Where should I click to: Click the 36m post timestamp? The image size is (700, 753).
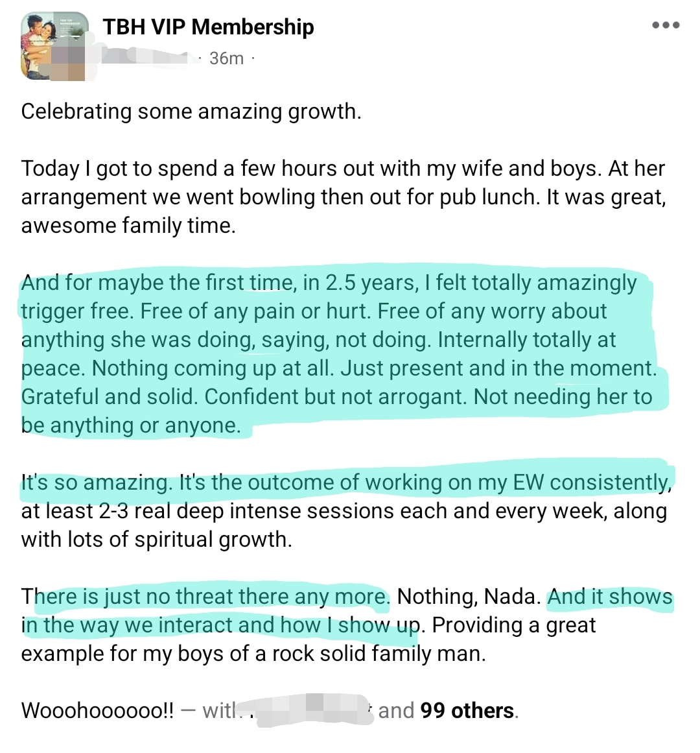click(x=227, y=58)
